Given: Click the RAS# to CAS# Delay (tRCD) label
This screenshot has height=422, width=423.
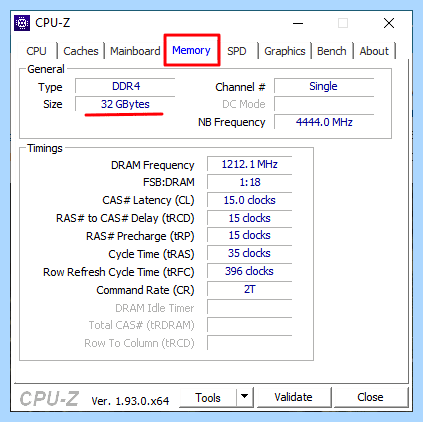Looking at the screenshot, I should coord(125,218).
